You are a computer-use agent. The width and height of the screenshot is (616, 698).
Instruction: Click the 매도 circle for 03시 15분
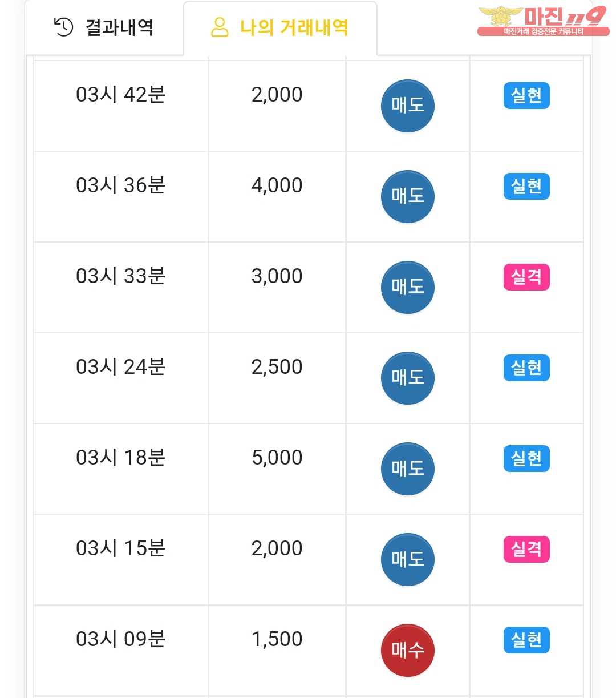click(407, 559)
